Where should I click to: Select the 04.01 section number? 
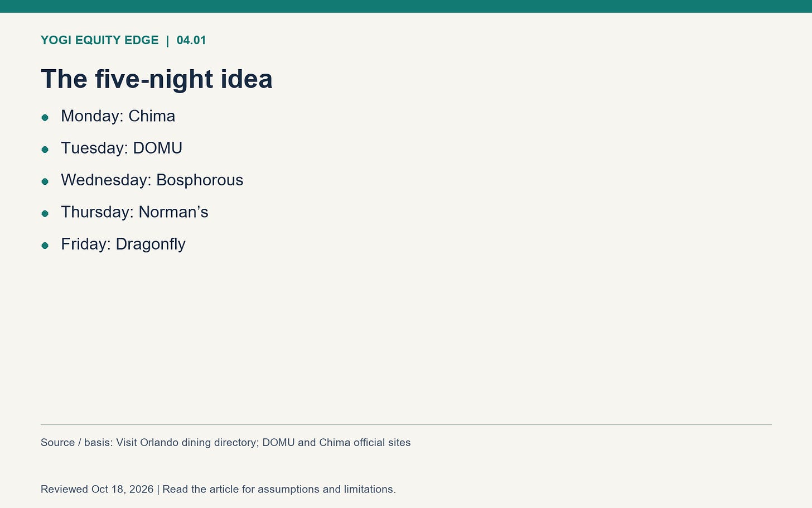click(191, 40)
